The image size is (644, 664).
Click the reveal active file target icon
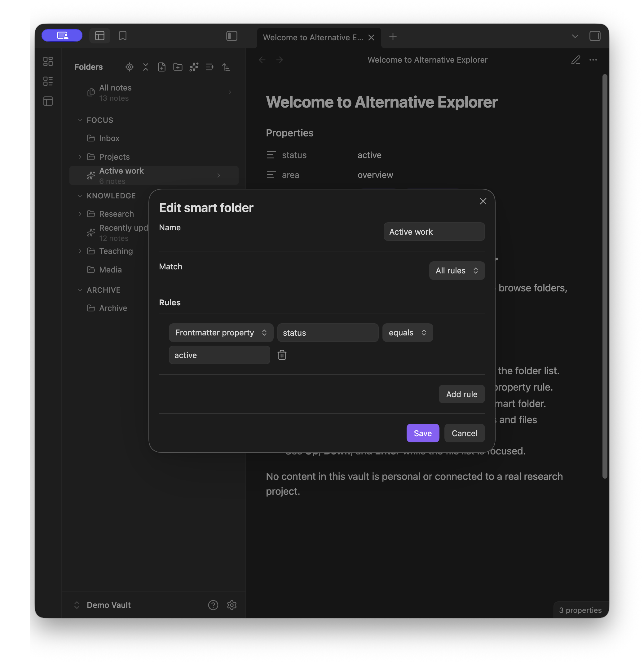pos(130,67)
